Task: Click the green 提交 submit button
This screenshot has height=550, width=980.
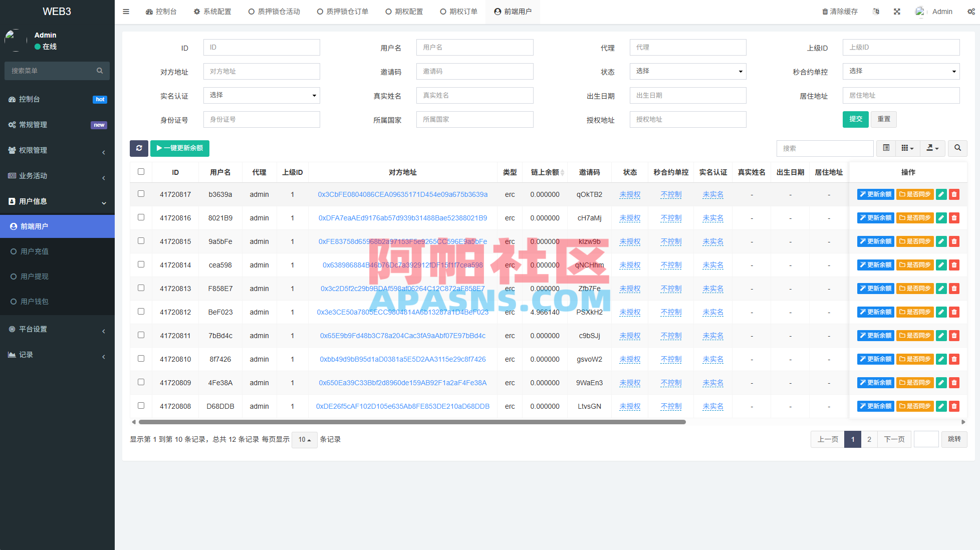Action: coord(856,119)
